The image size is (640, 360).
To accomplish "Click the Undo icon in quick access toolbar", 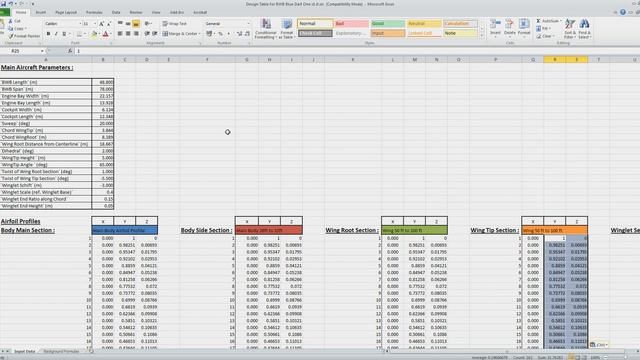I will 11,4.
